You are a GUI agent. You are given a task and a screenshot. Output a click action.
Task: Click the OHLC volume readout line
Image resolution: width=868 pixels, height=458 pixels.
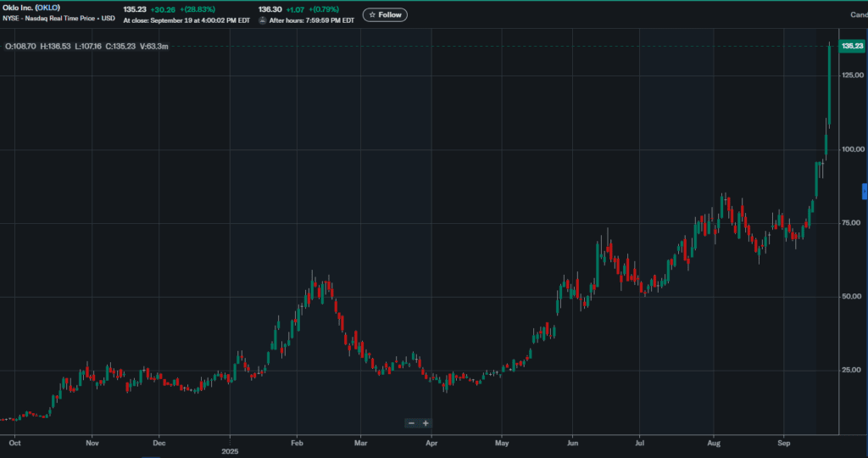click(86, 46)
